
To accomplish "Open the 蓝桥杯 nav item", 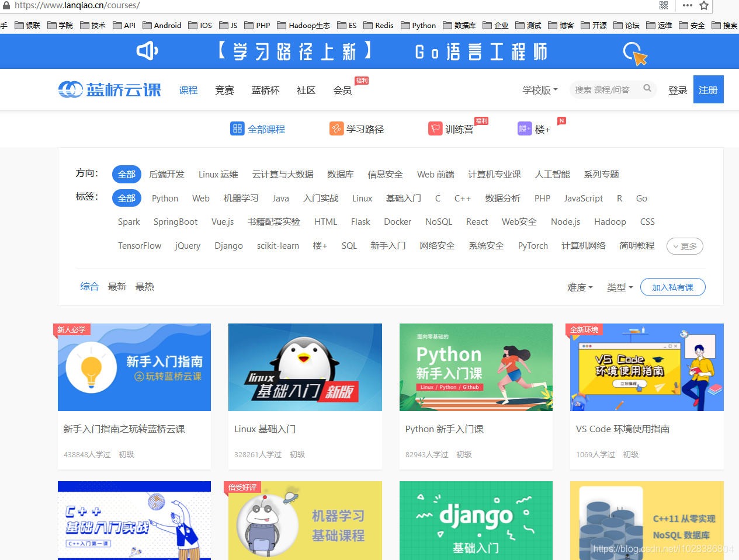I will (266, 90).
